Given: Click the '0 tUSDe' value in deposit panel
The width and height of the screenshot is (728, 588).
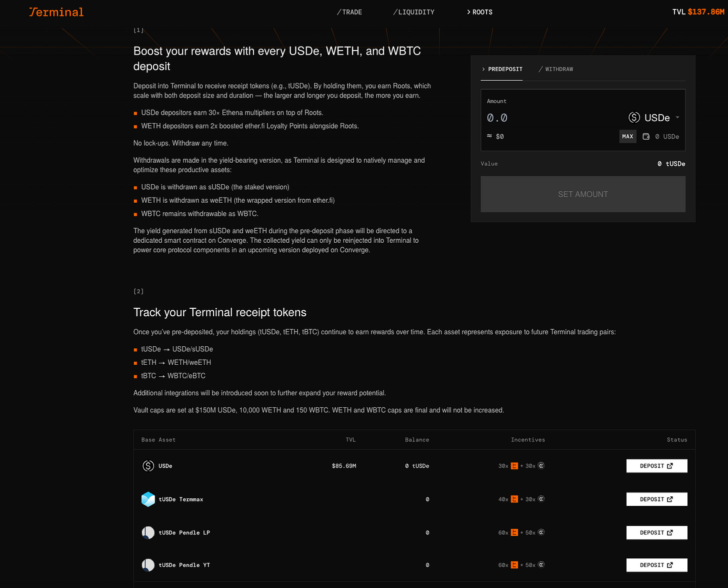Looking at the screenshot, I should click(x=671, y=164).
